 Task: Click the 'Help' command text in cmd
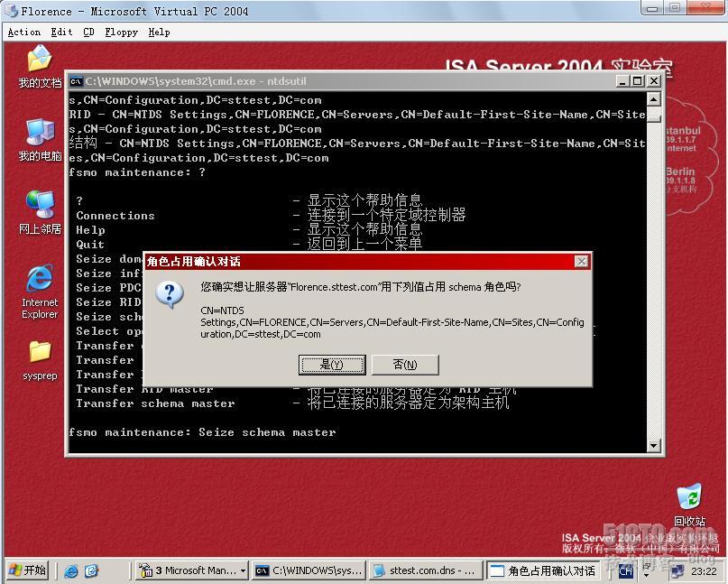(90, 230)
